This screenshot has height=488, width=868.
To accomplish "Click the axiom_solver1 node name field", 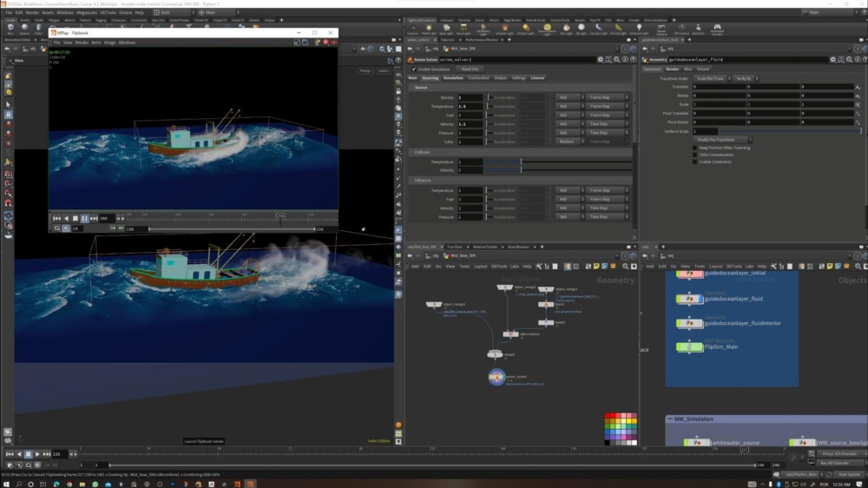I will [x=516, y=59].
